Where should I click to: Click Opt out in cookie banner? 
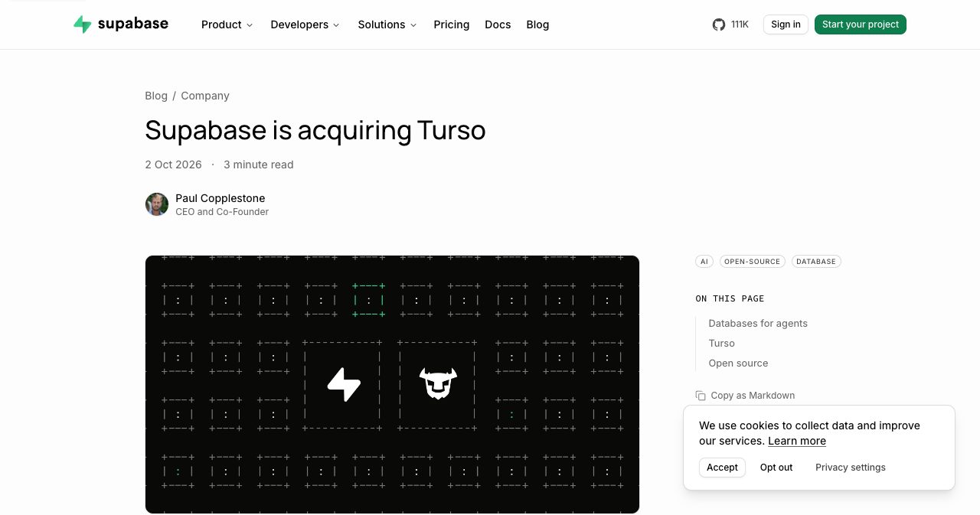776,468
